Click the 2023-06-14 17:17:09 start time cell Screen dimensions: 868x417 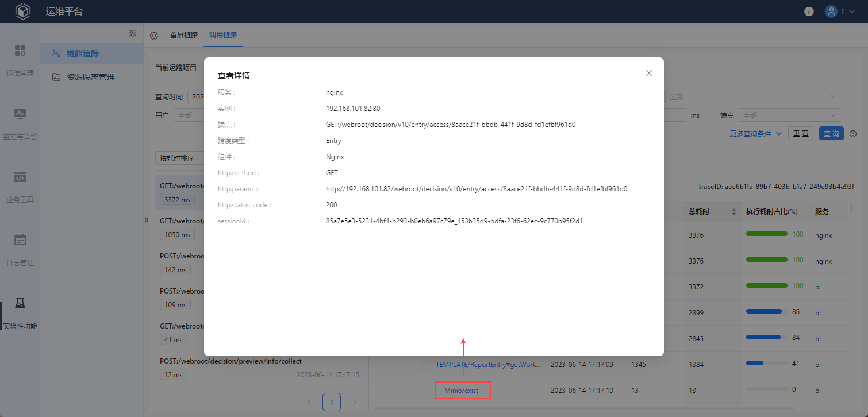[x=582, y=365]
